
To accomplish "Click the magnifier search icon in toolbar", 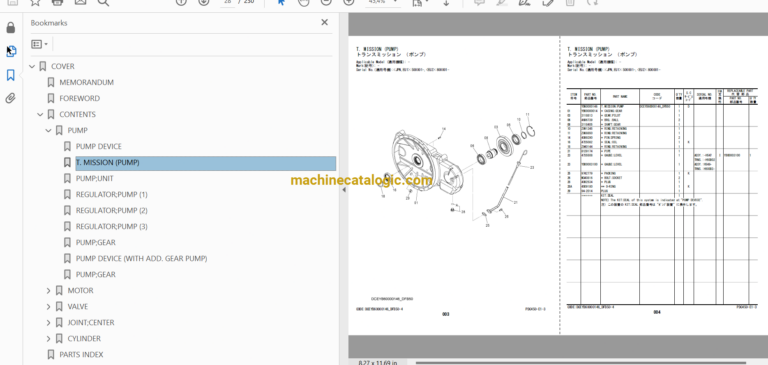I will coord(103,2).
